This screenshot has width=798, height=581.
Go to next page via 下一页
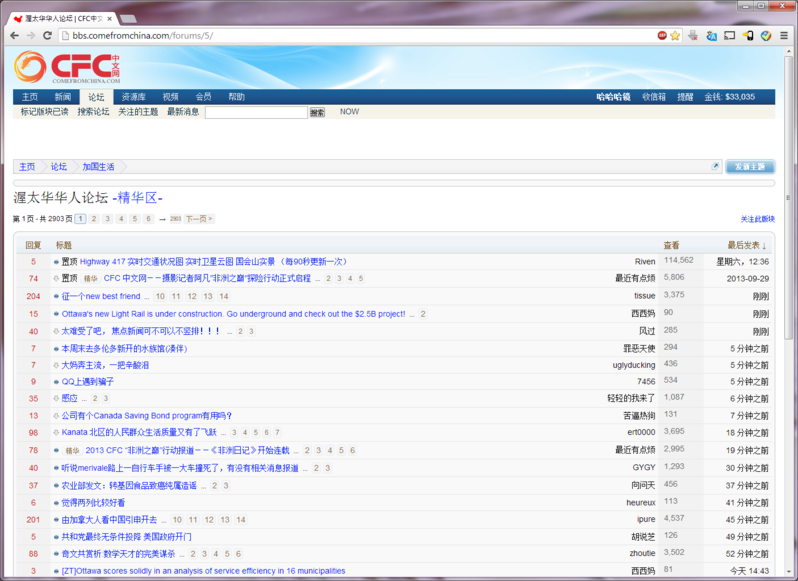199,218
